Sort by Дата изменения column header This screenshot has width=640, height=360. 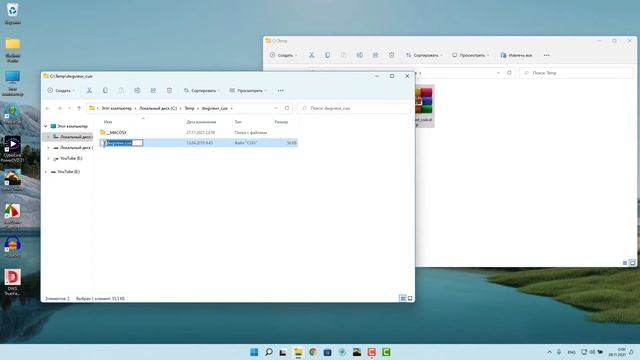click(201, 122)
